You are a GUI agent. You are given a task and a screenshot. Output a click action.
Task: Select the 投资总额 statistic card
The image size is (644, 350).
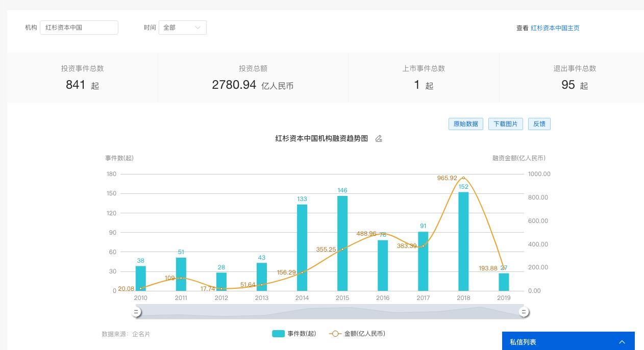[253, 78]
